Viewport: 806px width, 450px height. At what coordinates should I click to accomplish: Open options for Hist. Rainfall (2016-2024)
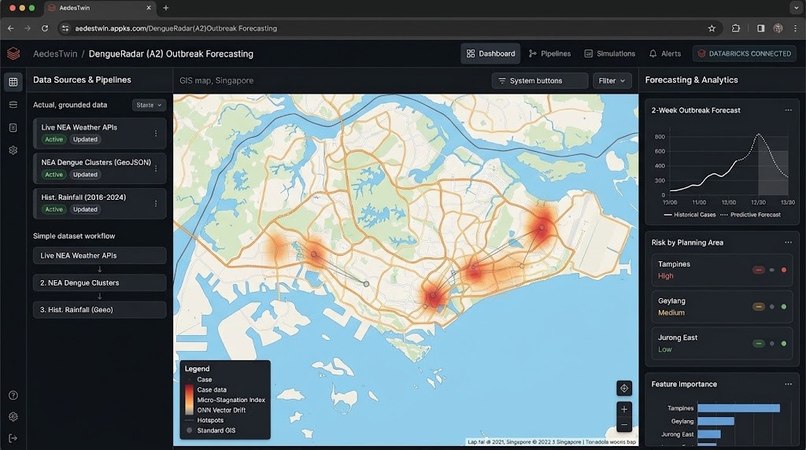[x=156, y=204]
